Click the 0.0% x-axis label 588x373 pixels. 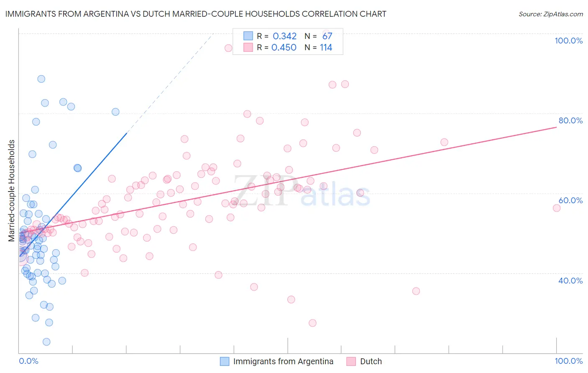click(28, 361)
